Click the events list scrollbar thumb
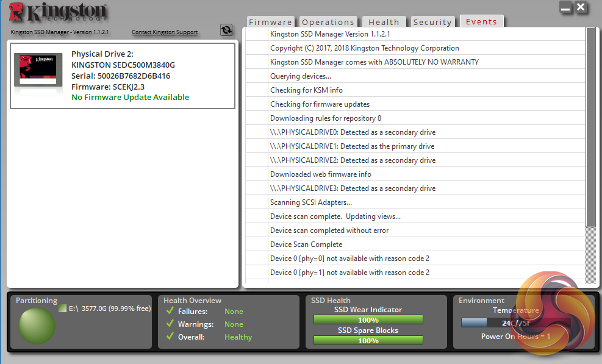Image resolution: width=602 pixels, height=364 pixels. [x=590, y=127]
